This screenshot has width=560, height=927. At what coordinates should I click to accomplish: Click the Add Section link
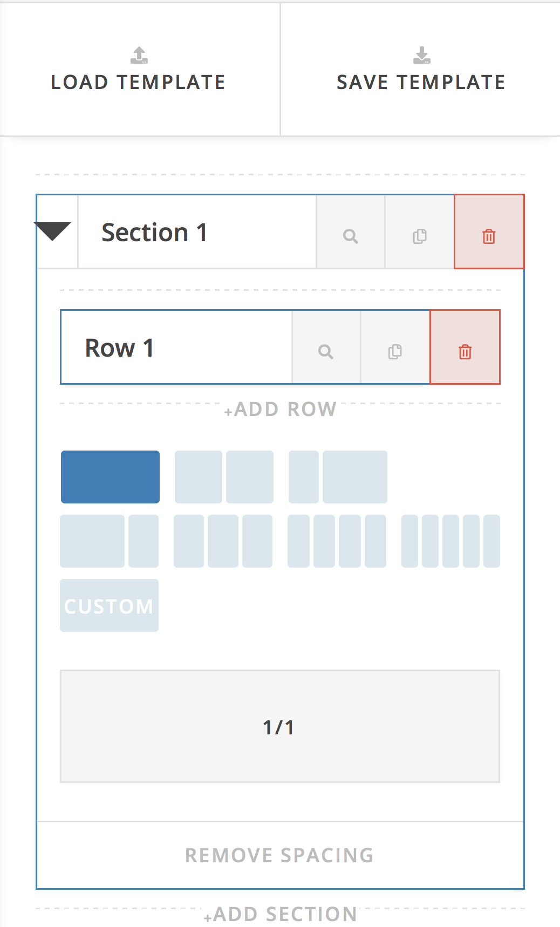281,915
